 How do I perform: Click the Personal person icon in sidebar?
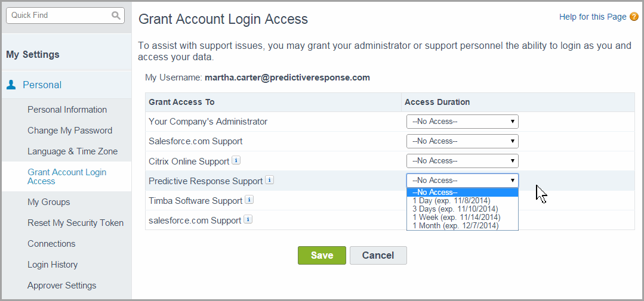coord(11,85)
